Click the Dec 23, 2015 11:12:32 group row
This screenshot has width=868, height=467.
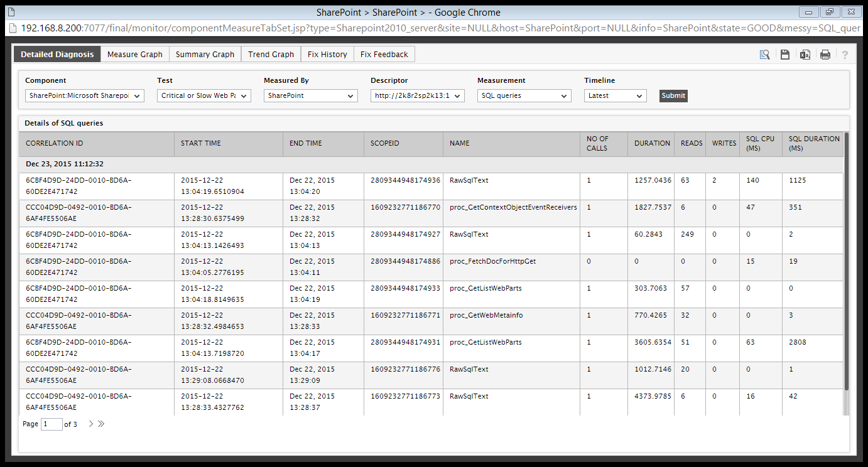tap(431, 164)
